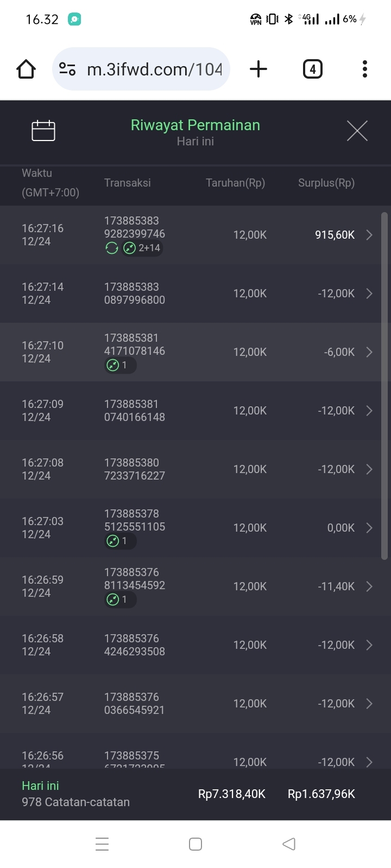Tap the site settings icon in address bar
Screen dimensions: 391x868
click(x=67, y=69)
